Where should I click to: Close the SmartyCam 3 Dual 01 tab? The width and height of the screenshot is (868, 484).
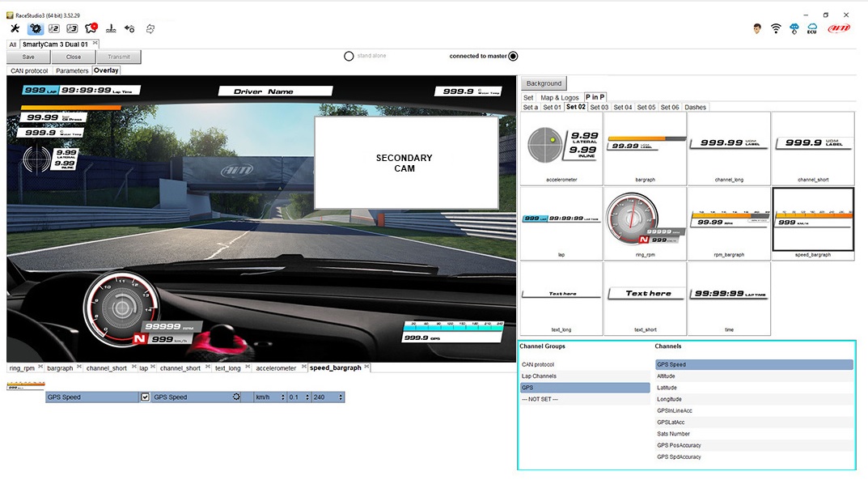click(x=95, y=43)
